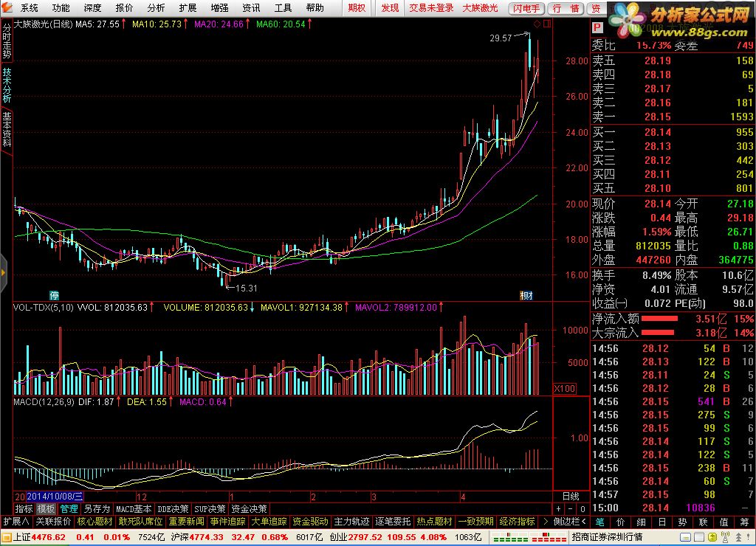Image resolution: width=756 pixels, height=546 pixels.
Task: Click the yellow arrow handle on left edge
Action: (x=3, y=273)
